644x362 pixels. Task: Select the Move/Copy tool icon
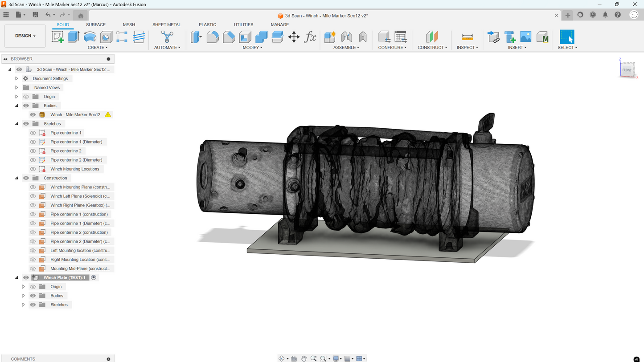click(x=294, y=37)
